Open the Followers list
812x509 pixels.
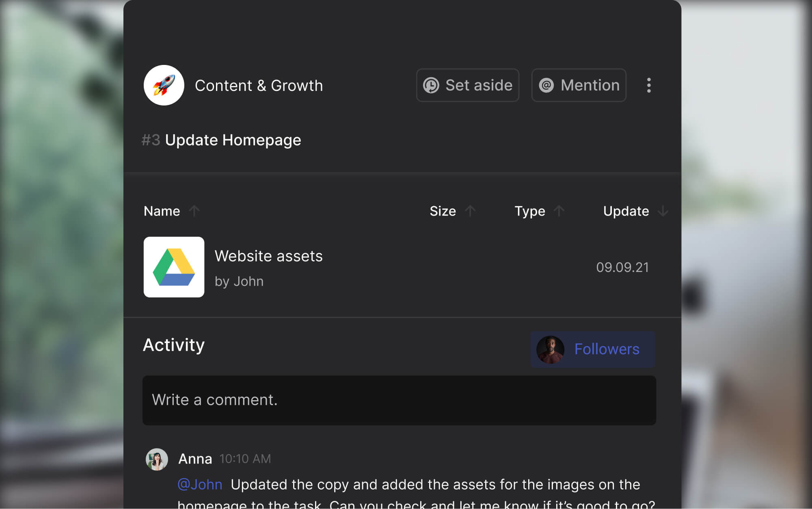pyautogui.click(x=607, y=349)
